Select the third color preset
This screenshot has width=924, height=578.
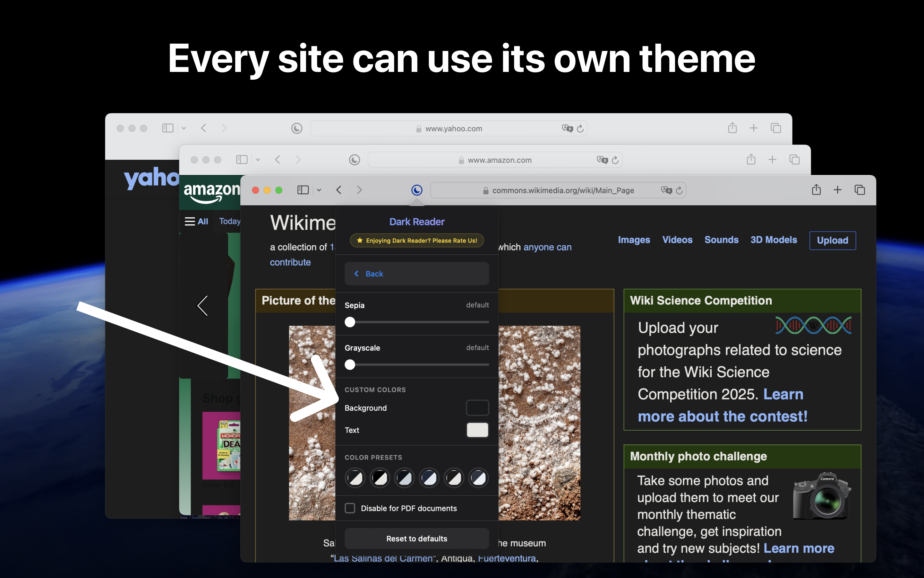(404, 478)
